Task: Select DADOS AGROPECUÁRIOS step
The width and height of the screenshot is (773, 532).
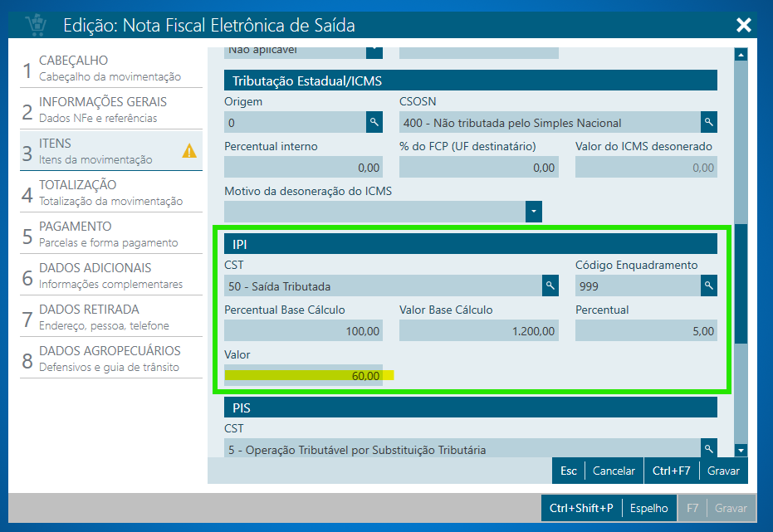Action: point(108,359)
